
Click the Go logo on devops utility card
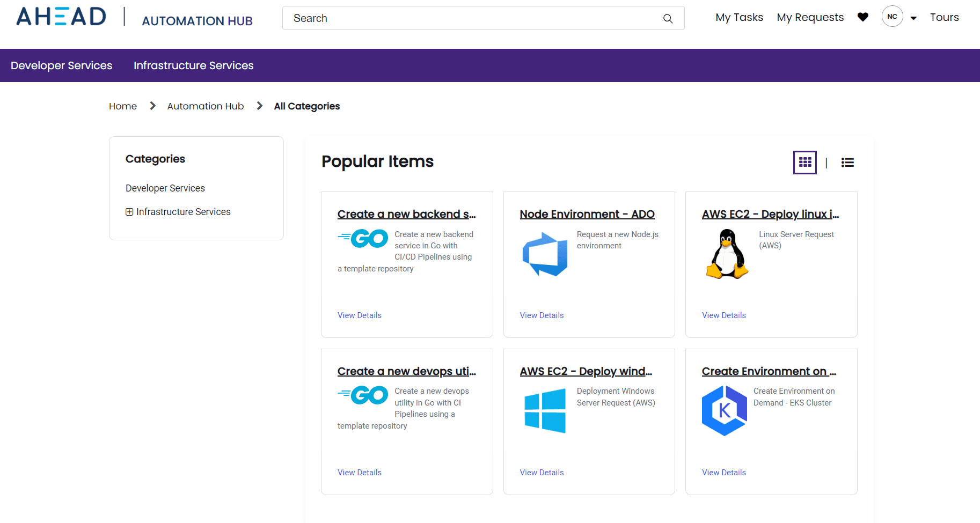(363, 395)
